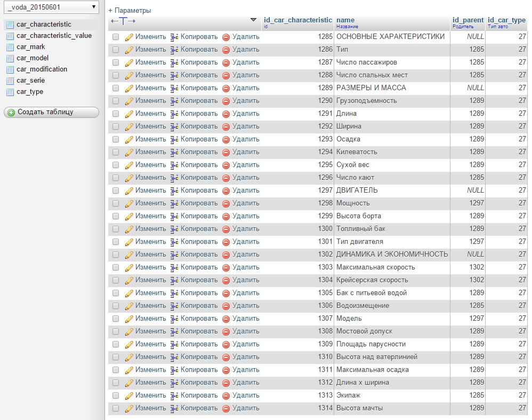
Task: Open the column options dropdown triangle in header
Action: tap(253, 20)
